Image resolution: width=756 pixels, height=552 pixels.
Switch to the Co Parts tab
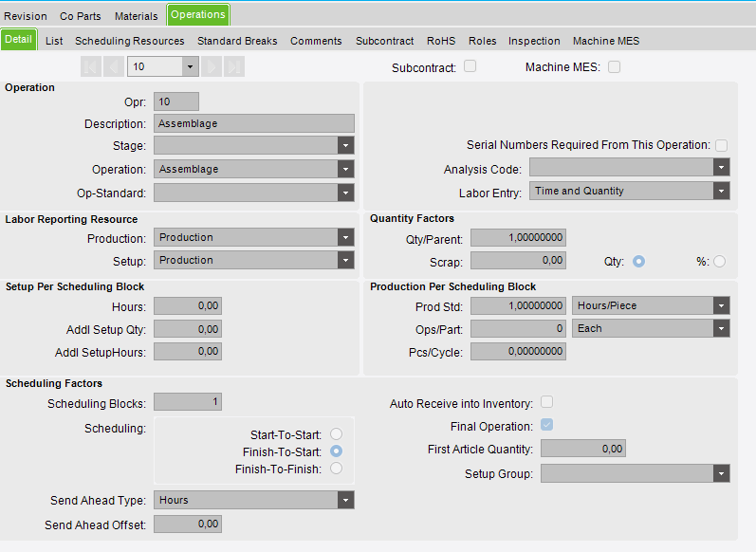[81, 16]
